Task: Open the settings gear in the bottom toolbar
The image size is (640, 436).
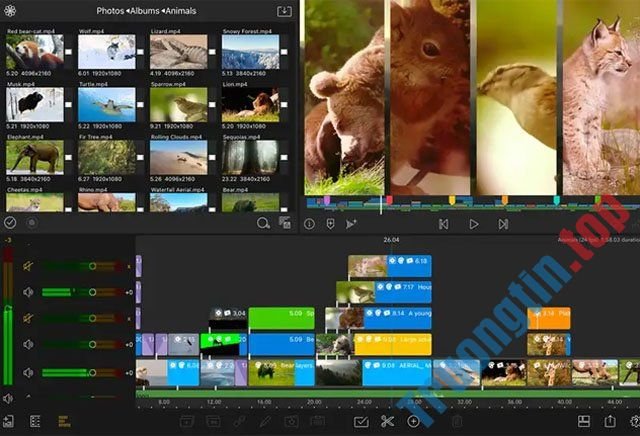Action: click(x=635, y=421)
